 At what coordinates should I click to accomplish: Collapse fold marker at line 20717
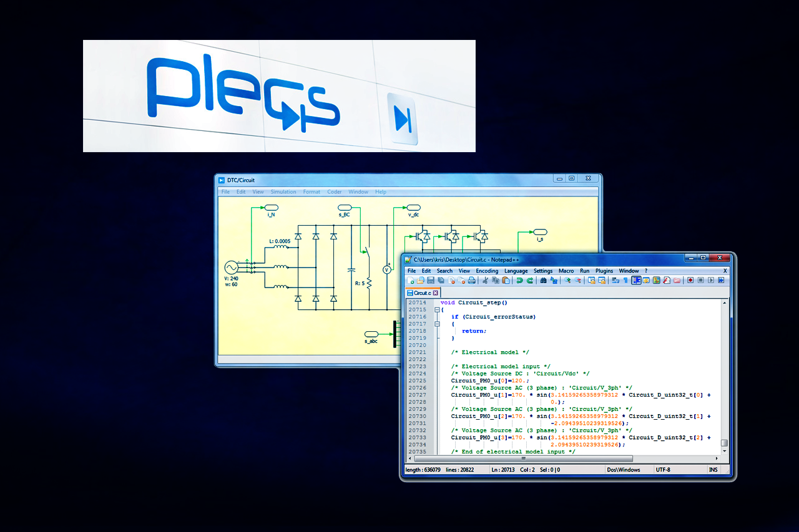[x=437, y=324]
